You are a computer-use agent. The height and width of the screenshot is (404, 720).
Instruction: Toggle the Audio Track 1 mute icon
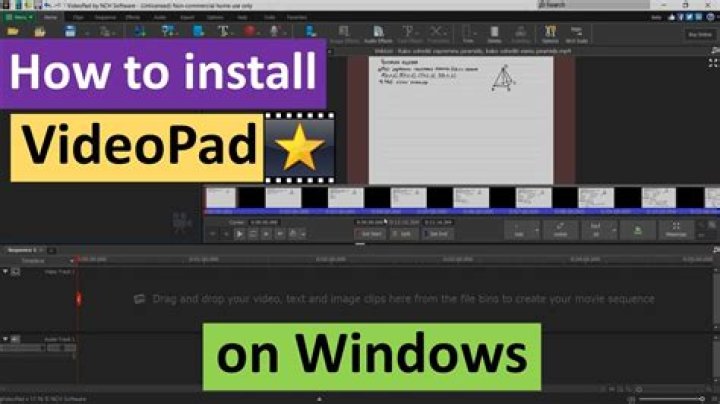point(15,339)
